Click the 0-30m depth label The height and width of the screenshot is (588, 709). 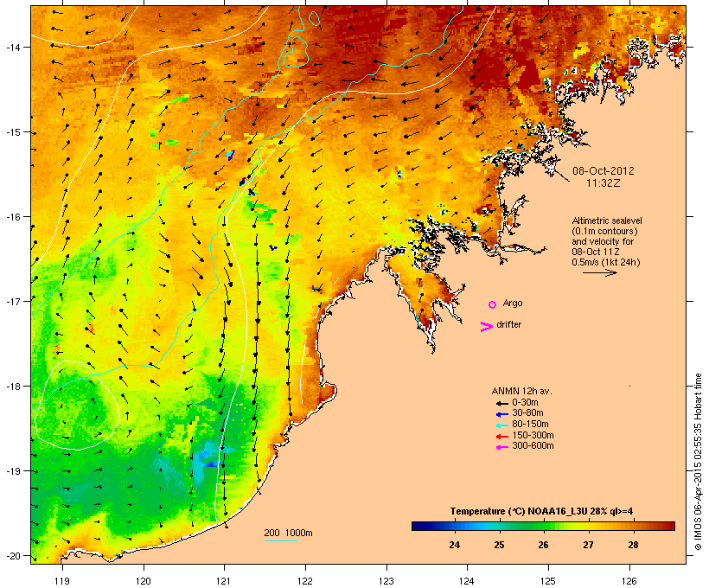pyautogui.click(x=525, y=403)
